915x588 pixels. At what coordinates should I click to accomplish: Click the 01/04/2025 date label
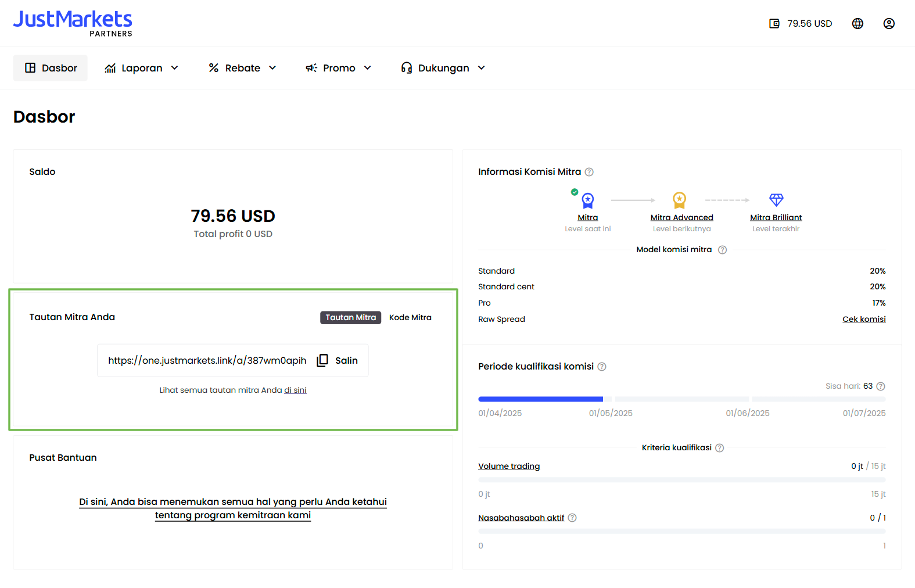(x=500, y=414)
